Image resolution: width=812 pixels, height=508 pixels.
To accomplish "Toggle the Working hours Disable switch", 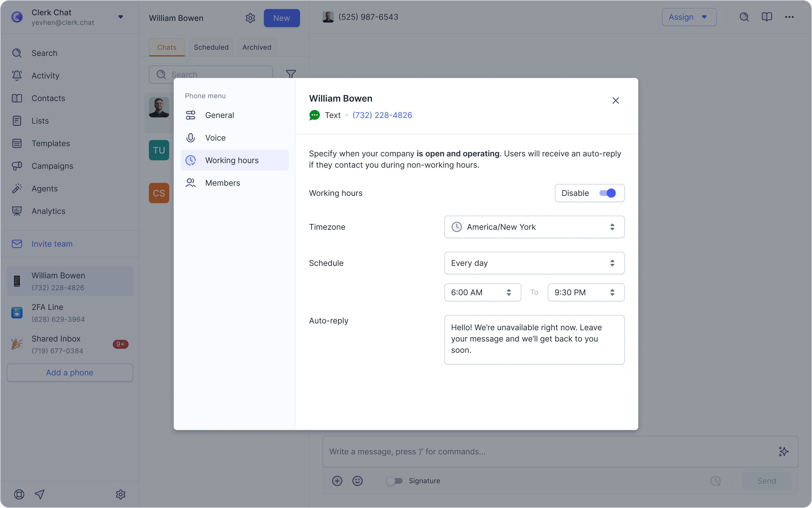I will click(x=607, y=193).
